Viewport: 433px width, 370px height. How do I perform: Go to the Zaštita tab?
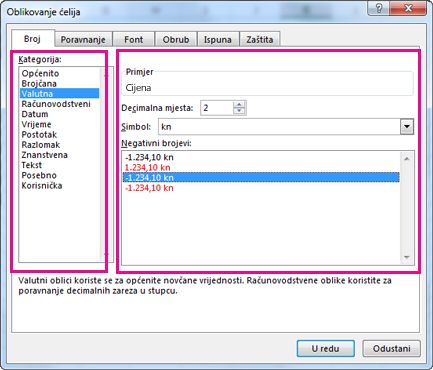260,40
